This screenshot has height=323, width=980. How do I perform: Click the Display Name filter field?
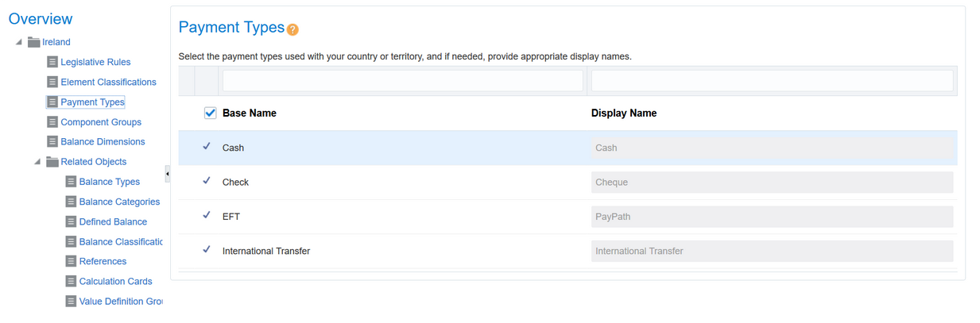[771, 81]
